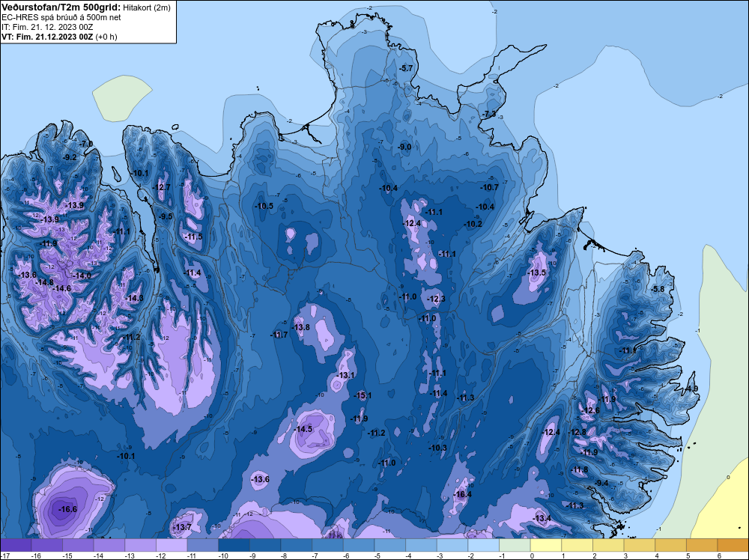Screen dimensions: 749x560
Task: Click the -15.1 temperature value
Action: point(363,395)
